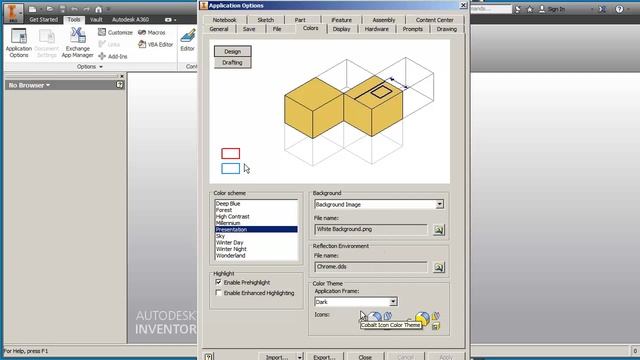The height and width of the screenshot is (360, 640).
Task: Click the Export... button
Action: [324, 357]
